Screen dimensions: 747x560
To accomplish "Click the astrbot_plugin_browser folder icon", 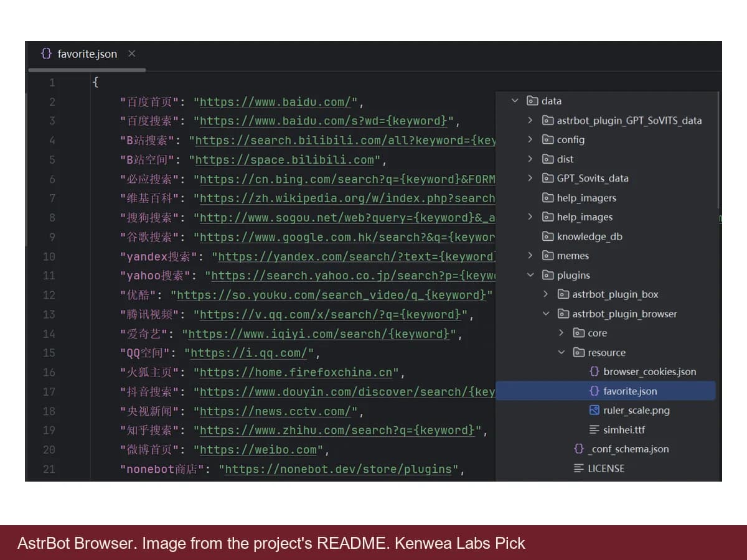I will (563, 314).
